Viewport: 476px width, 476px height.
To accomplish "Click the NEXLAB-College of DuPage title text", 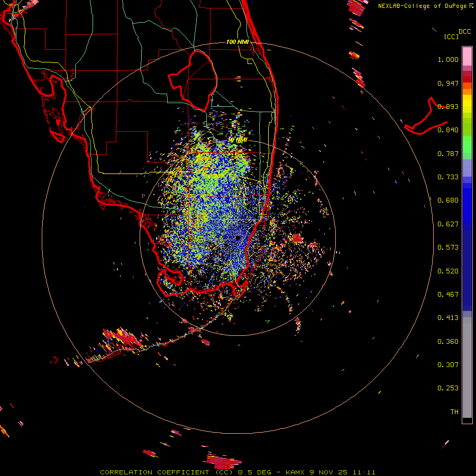I will (x=422, y=6).
